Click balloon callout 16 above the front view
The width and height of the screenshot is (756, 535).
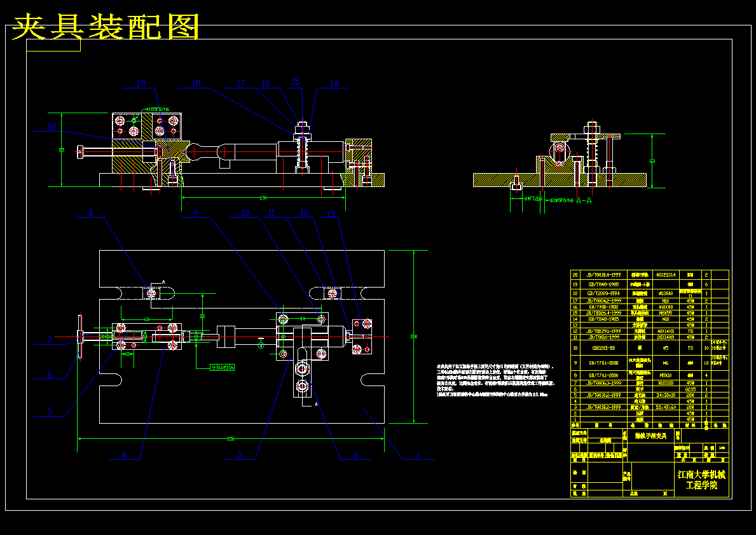[x=266, y=83]
